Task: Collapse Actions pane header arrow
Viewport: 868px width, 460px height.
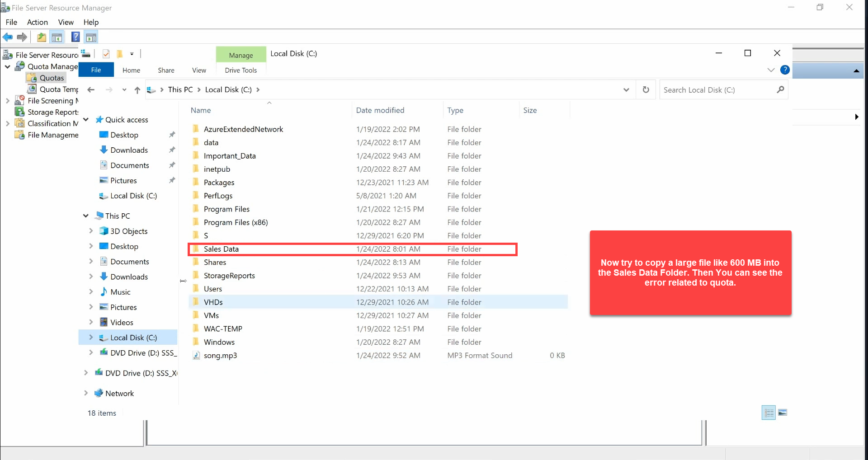Action: point(856,71)
